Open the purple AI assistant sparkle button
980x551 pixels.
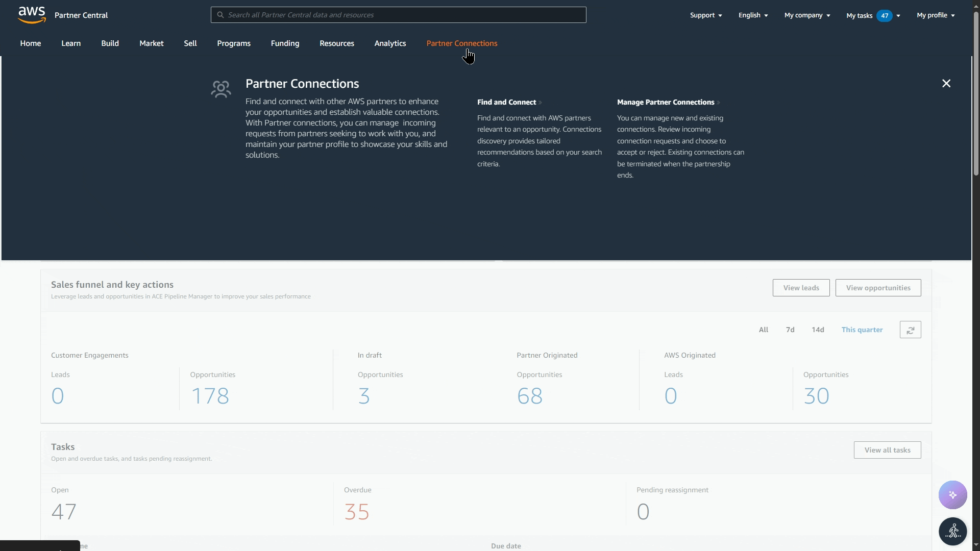952,495
